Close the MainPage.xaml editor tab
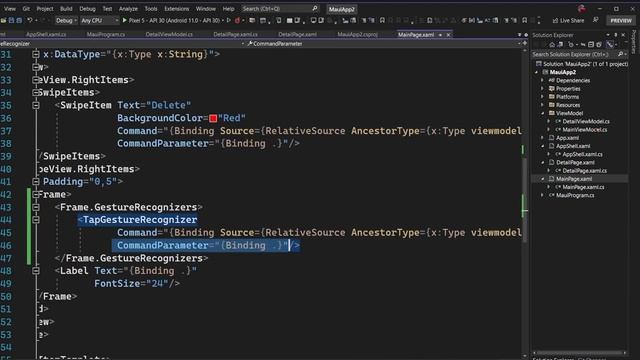 click(448, 35)
